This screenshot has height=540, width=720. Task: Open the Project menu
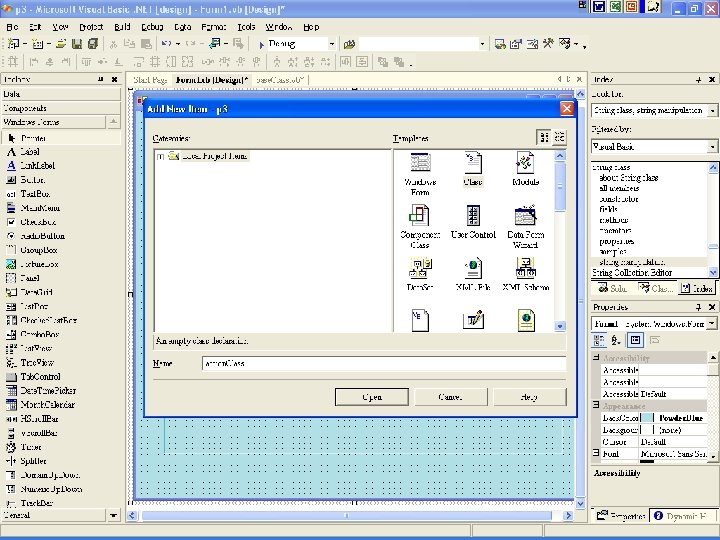tap(91, 27)
